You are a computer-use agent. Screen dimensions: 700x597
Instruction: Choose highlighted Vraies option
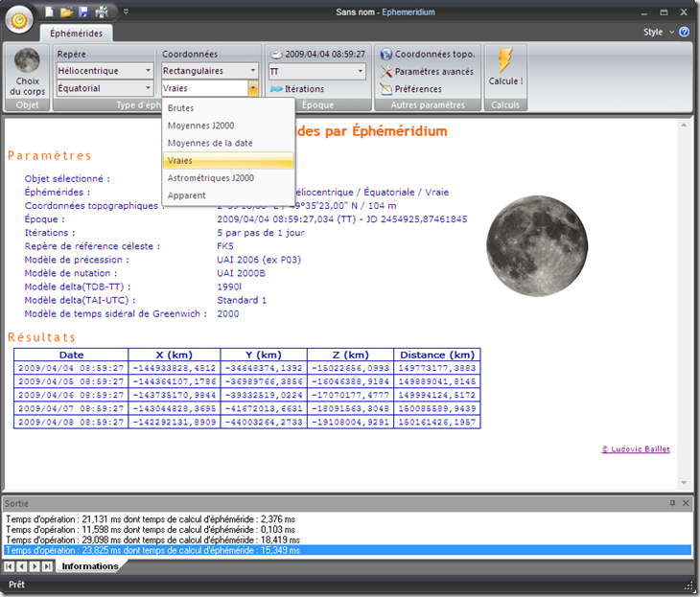tap(228, 161)
